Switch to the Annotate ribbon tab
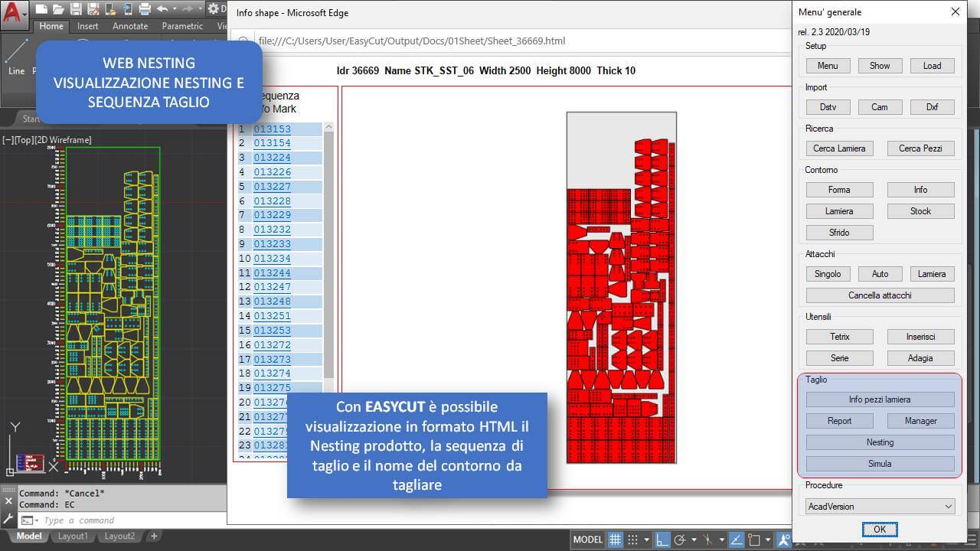Viewport: 980px width, 551px height. pyautogui.click(x=130, y=26)
